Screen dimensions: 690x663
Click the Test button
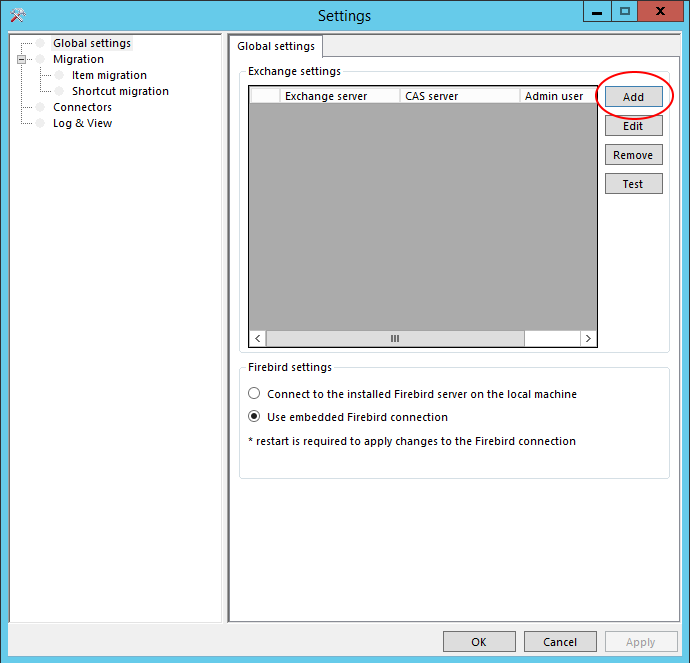pos(633,184)
